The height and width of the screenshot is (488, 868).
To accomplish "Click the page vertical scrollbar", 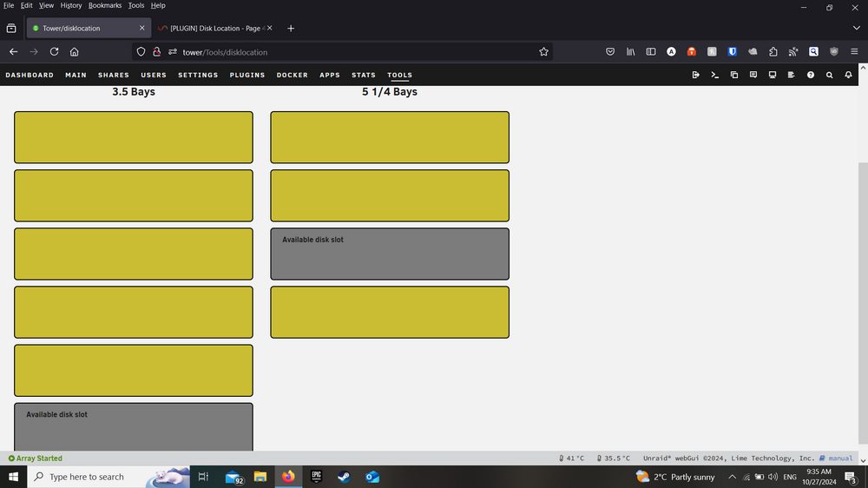I will (863, 303).
